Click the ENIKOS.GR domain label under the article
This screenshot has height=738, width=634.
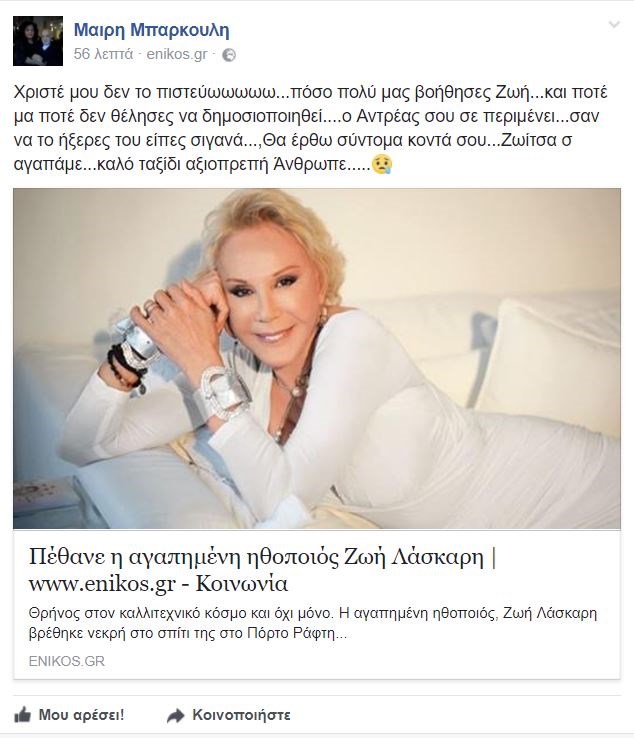(x=67, y=661)
